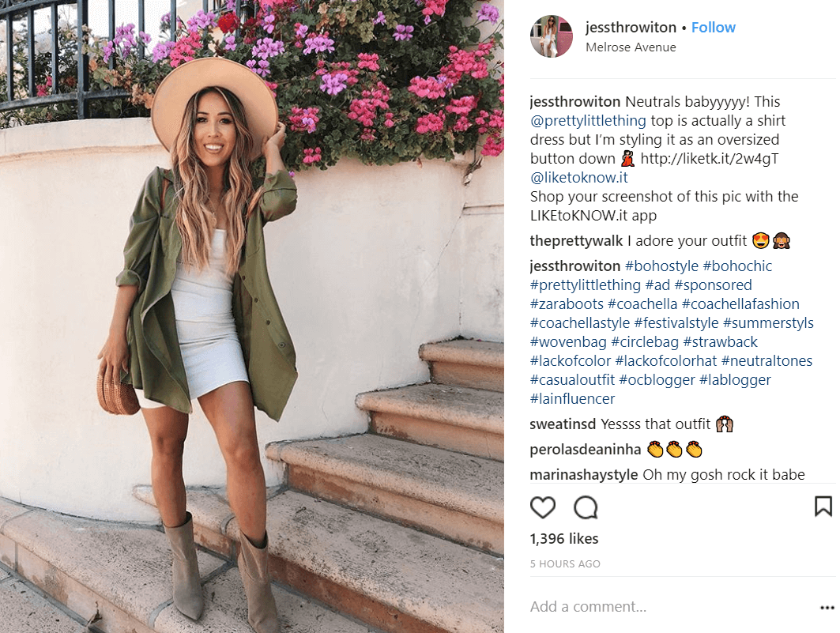
Task: Open the #sponsored hashtag
Action: point(713,285)
